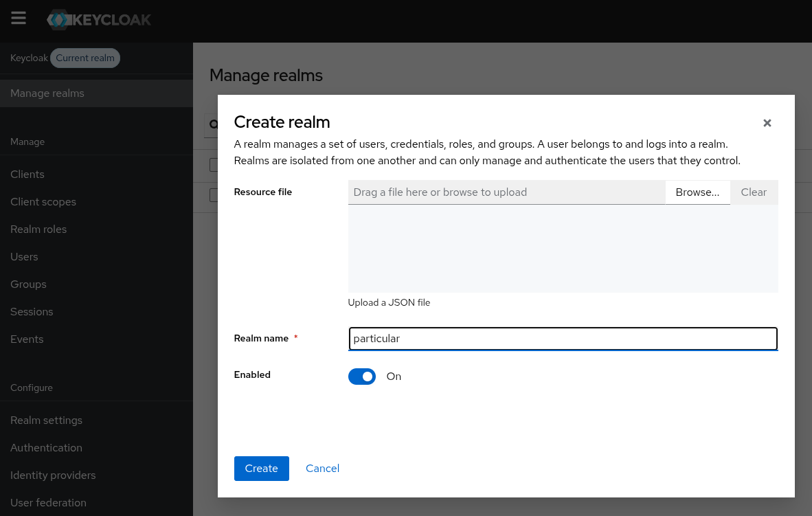Click the JSON file preview area
This screenshot has width=812, height=516.
pyautogui.click(x=563, y=249)
